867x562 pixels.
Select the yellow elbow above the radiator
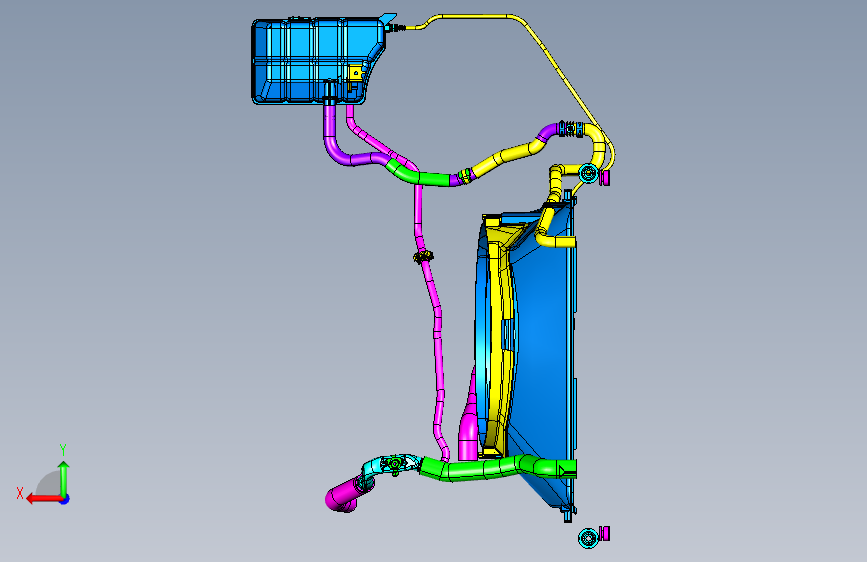tap(597, 145)
